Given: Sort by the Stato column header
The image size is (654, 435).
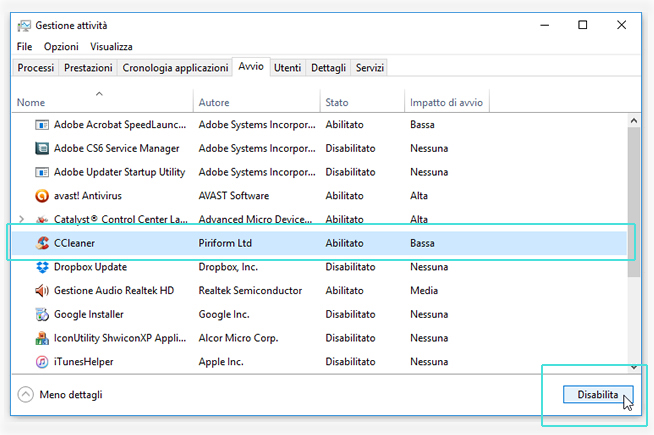Looking at the screenshot, I should pos(362,103).
